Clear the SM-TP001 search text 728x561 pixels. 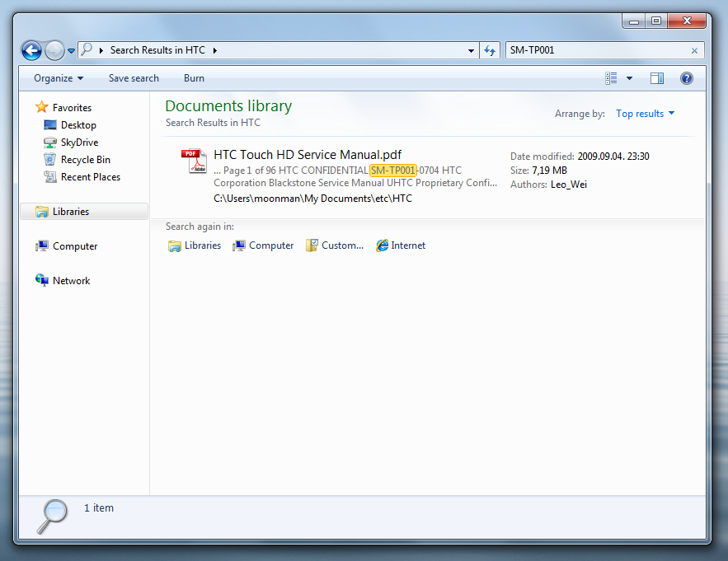tap(694, 50)
